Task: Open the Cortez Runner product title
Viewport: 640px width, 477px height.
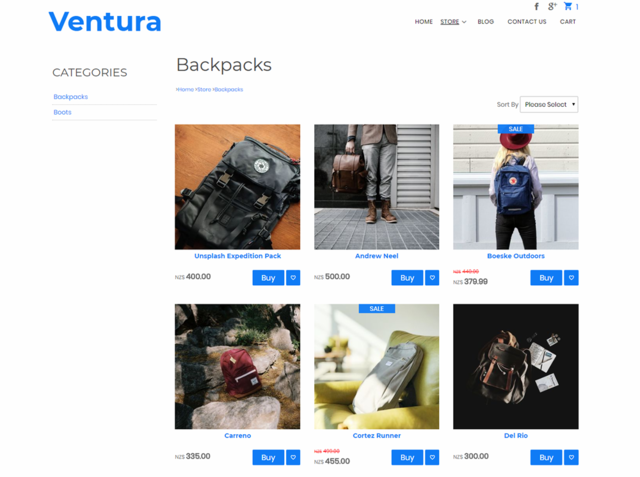Action: (376, 435)
